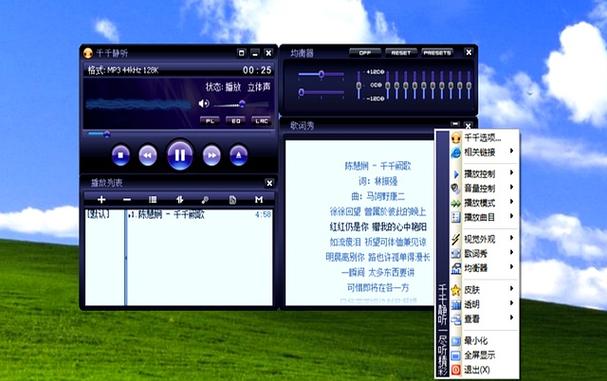The height and width of the screenshot is (381, 607).
Task: Click the lyric line 一瞬间 太多东西要讲
Action: tap(378, 273)
